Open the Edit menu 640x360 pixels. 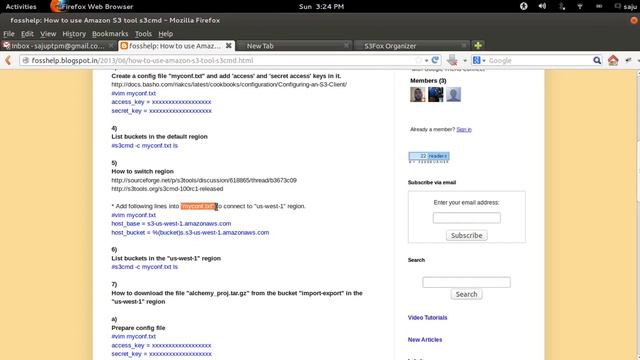coord(27,33)
